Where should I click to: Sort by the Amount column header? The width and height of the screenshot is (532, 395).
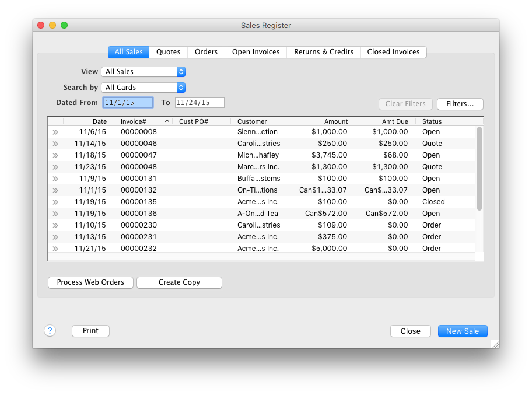tap(322, 121)
